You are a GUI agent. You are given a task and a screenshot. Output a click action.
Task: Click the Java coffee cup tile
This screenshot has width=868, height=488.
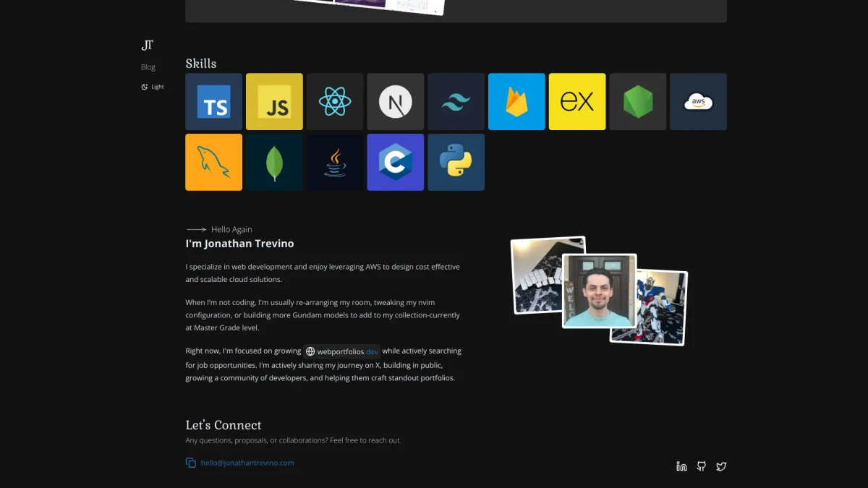click(335, 162)
